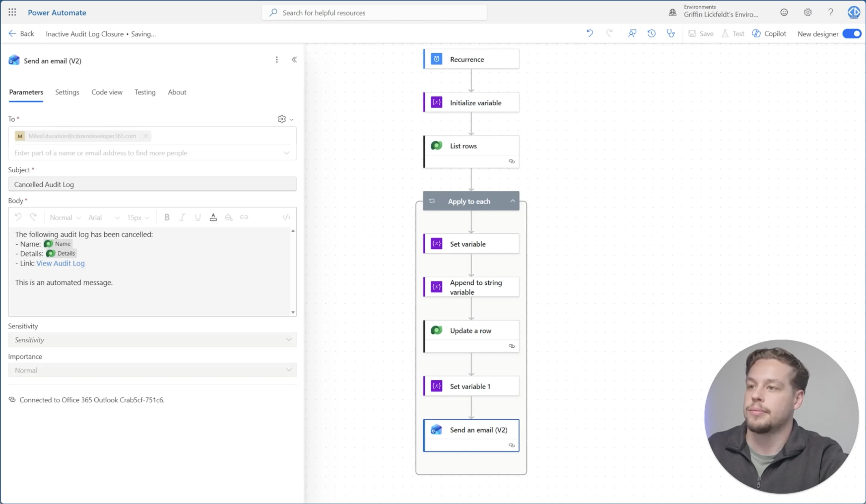The image size is (866, 504).
Task: Open the font color picker
Action: point(213,217)
